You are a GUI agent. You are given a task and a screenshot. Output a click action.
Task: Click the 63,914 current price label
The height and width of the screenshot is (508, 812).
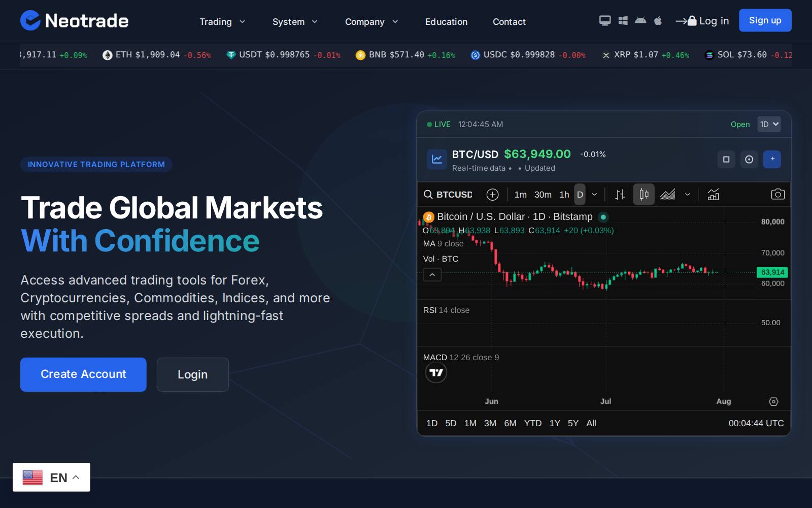(772, 272)
